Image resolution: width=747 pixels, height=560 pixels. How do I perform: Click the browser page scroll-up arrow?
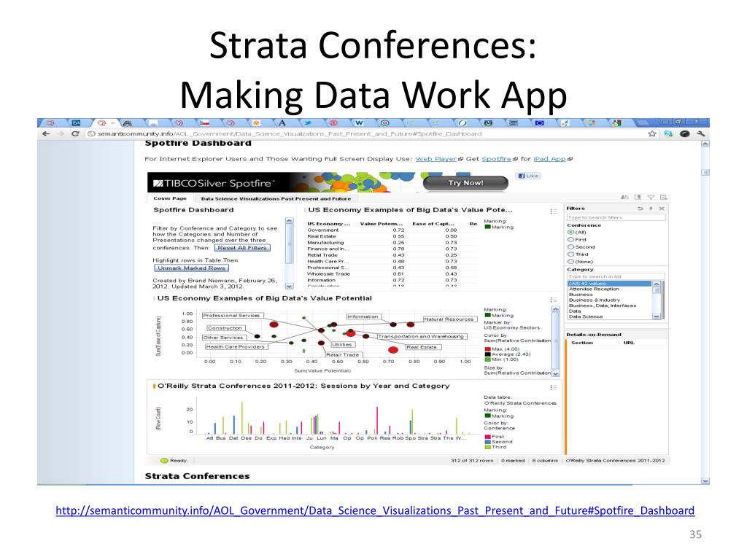click(x=705, y=144)
